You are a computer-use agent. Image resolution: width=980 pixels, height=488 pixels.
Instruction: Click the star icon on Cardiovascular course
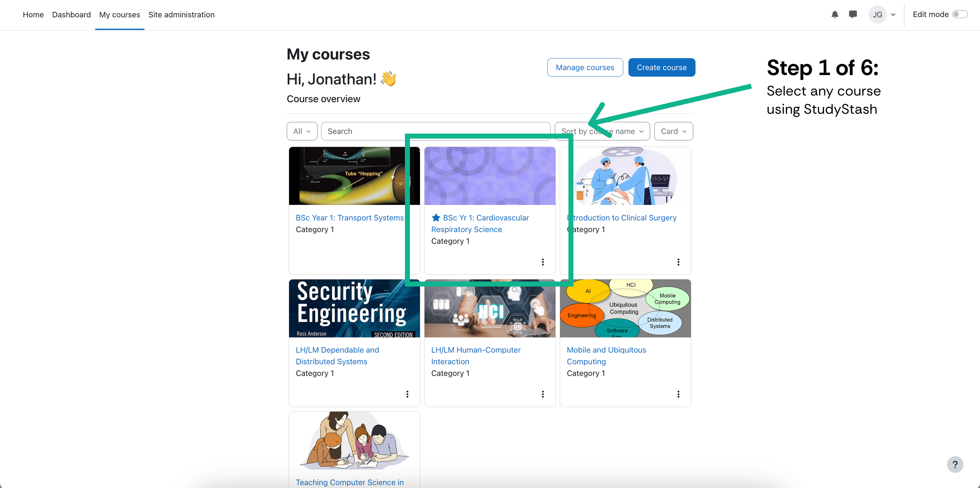pos(436,218)
